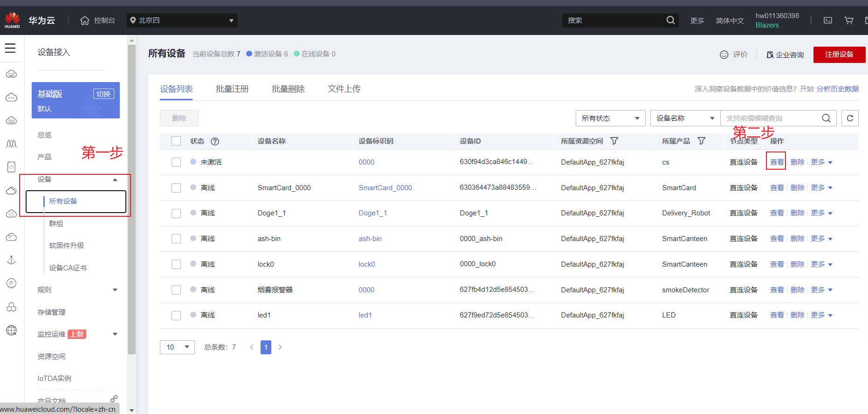Click the feedback smiley icon

tap(724, 55)
